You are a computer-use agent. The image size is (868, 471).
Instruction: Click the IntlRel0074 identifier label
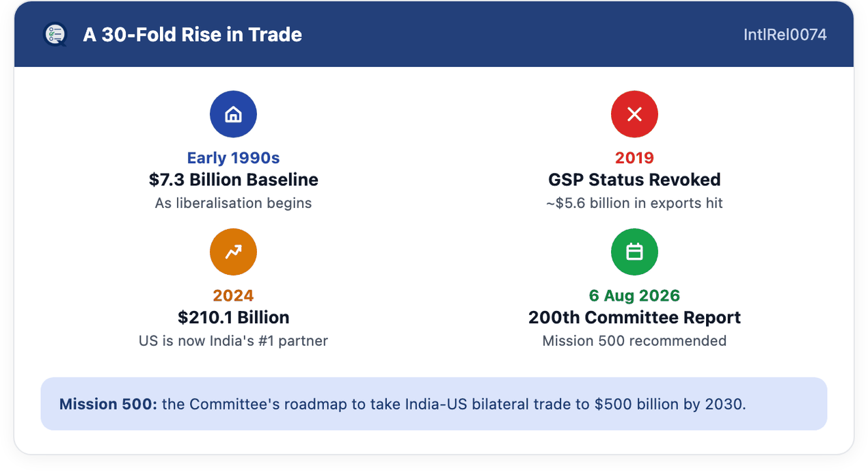pyautogui.click(x=785, y=35)
